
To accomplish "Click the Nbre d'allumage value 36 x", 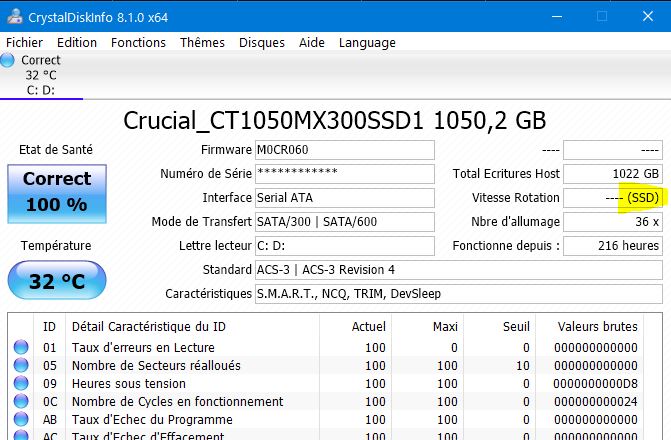I will coord(613,222).
